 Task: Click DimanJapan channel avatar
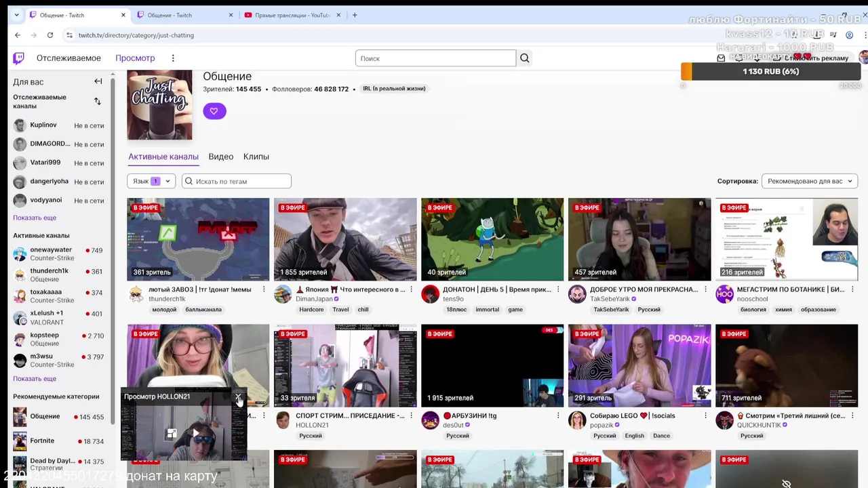(x=283, y=294)
